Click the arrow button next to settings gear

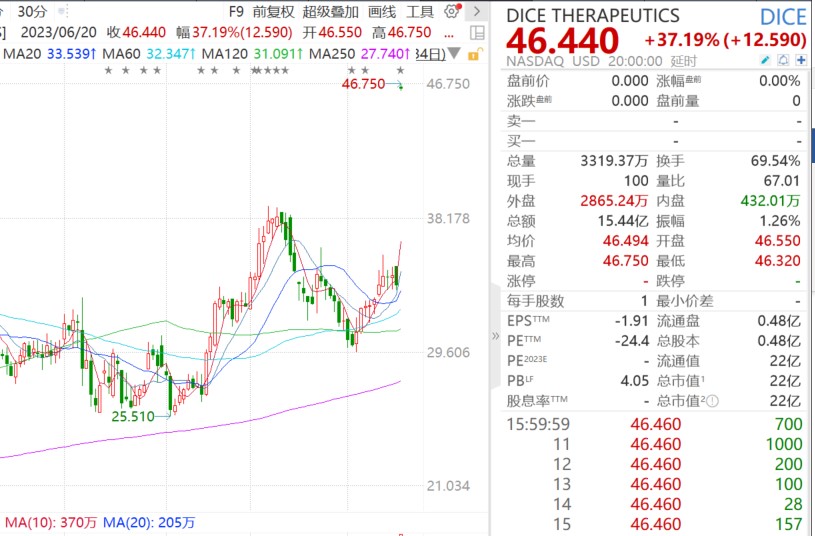[477, 11]
